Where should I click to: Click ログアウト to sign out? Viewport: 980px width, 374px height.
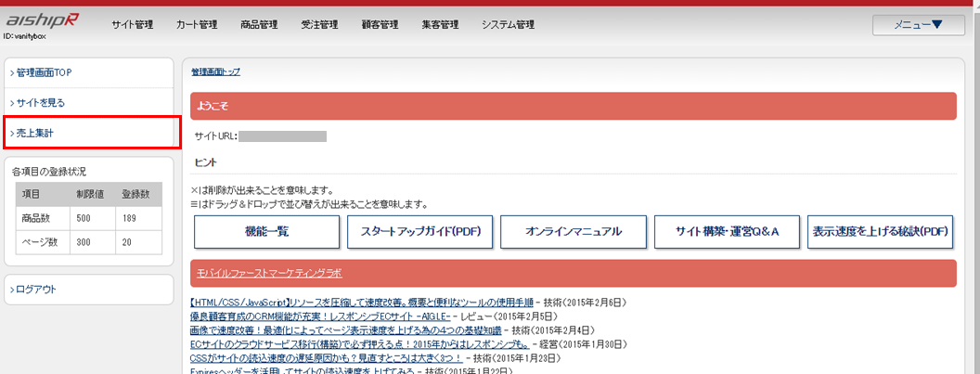coord(37,290)
